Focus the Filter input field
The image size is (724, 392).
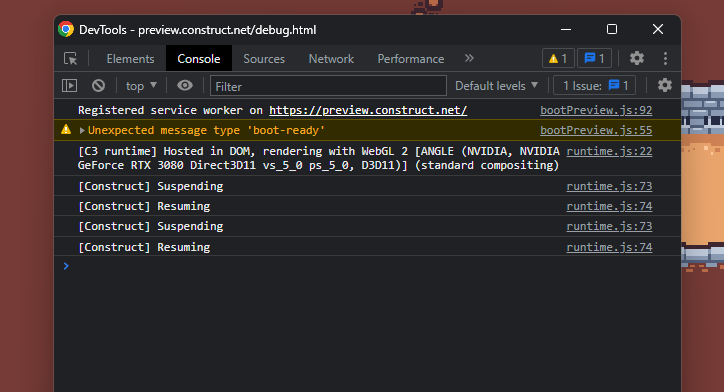point(328,86)
